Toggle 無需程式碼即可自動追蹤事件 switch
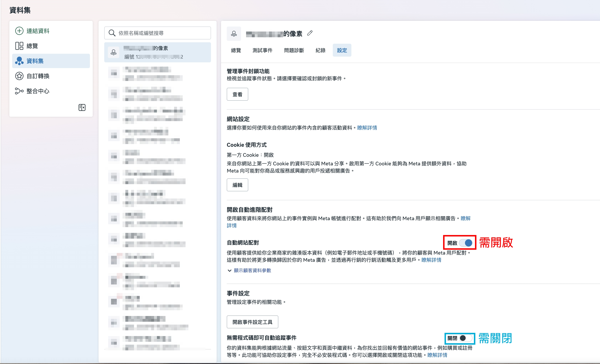 [466, 338]
